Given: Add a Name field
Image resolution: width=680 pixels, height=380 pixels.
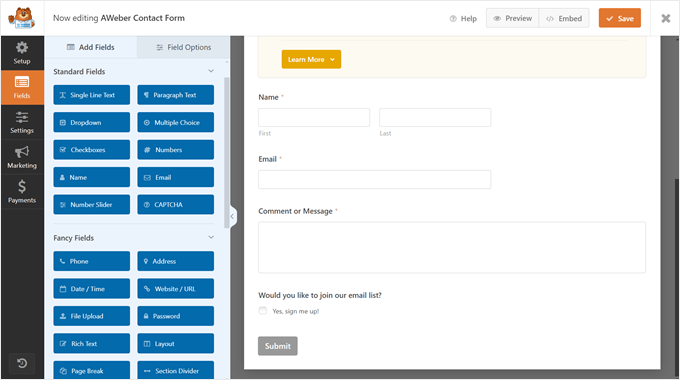Looking at the screenshot, I should coord(92,177).
